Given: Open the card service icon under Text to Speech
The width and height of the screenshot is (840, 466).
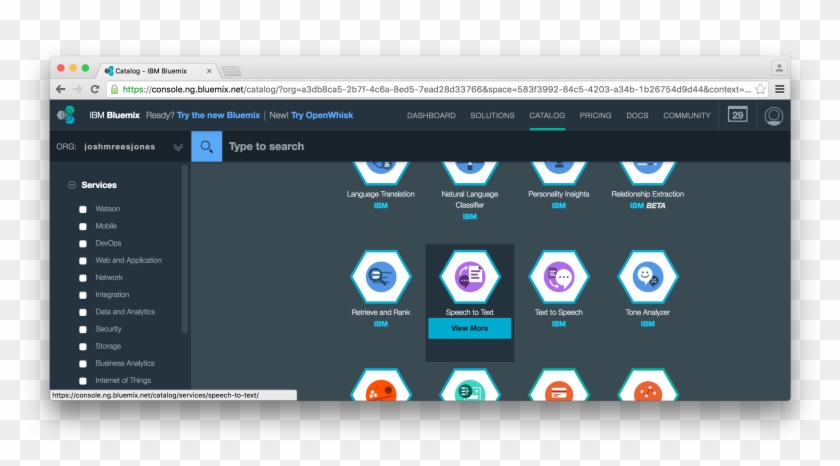Looking at the screenshot, I should coord(558,386).
